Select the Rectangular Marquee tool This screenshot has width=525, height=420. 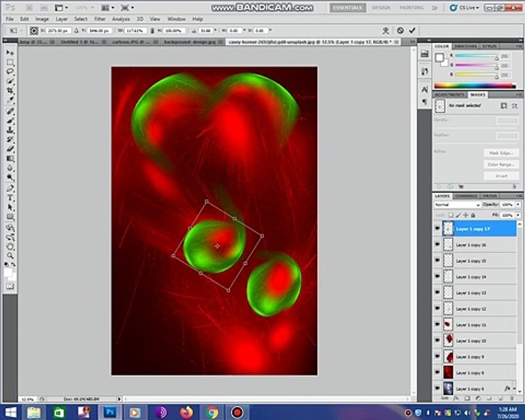[x=10, y=62]
